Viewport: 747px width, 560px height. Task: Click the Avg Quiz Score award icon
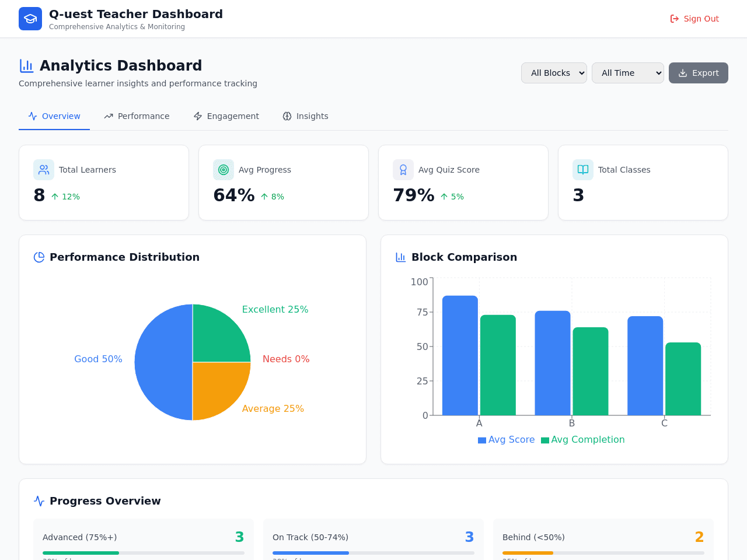click(x=403, y=170)
